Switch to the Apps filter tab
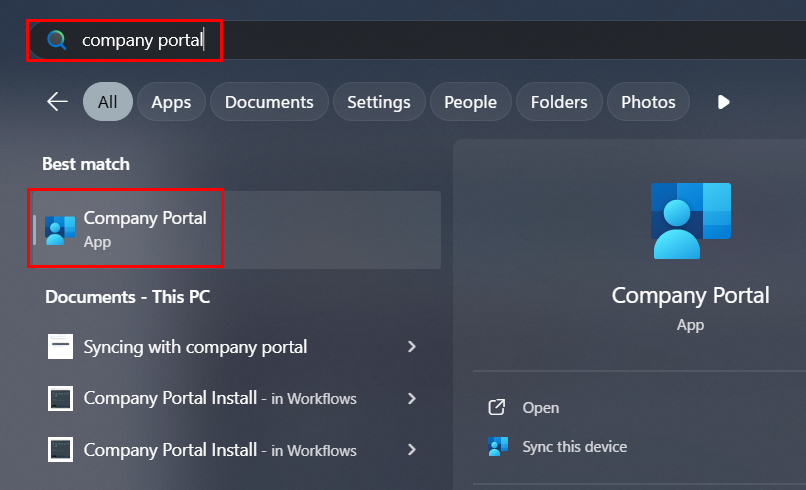Viewport: 806px width, 490px height. pyautogui.click(x=171, y=102)
